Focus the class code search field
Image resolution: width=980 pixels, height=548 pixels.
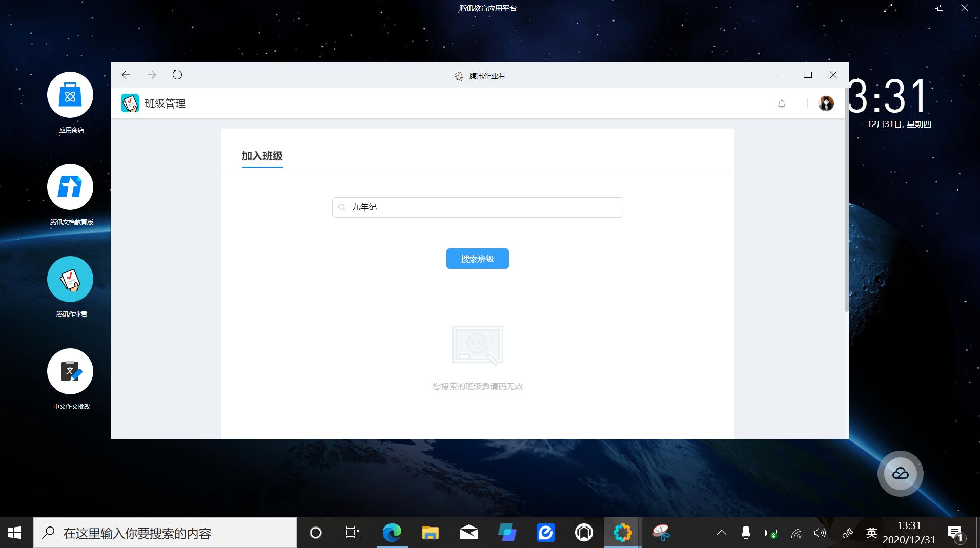click(x=477, y=207)
